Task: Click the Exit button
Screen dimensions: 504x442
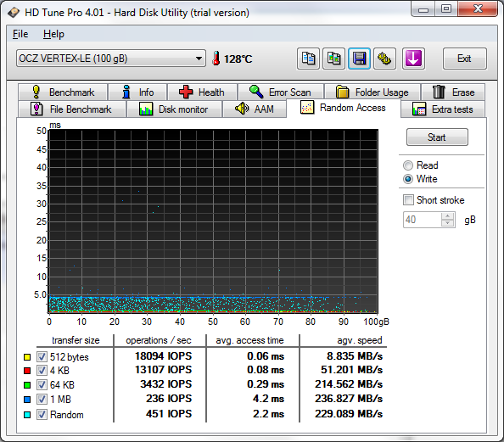Action: (464, 59)
